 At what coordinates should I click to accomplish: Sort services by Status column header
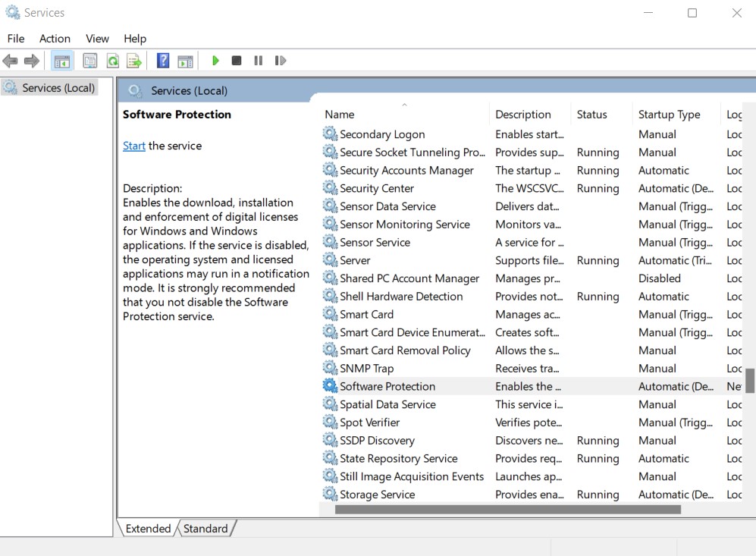tap(591, 115)
